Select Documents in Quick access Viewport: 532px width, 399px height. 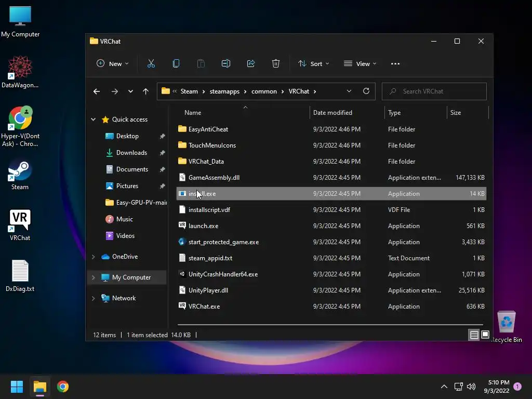click(132, 169)
